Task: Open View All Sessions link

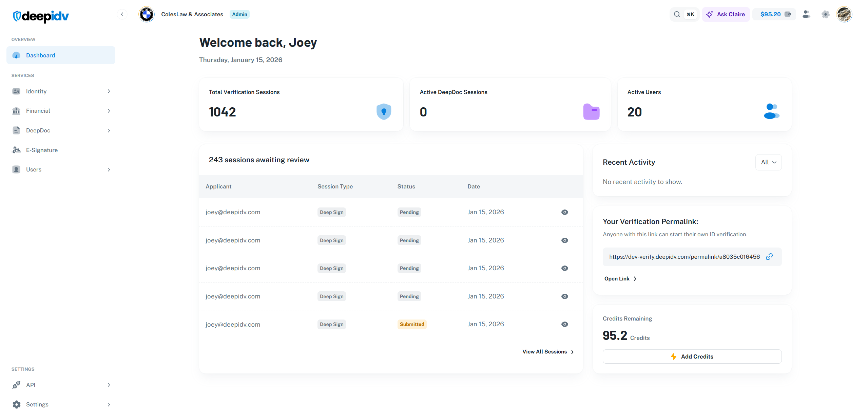Action: click(x=548, y=352)
